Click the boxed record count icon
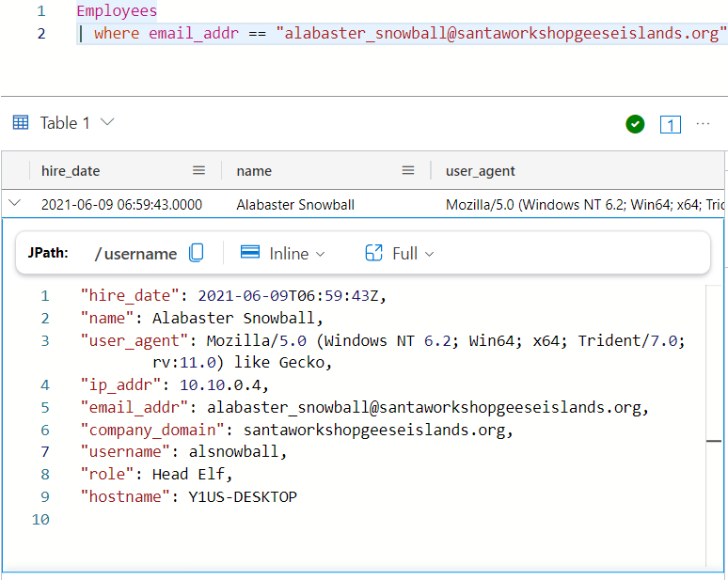The image size is (728, 580). point(670,124)
